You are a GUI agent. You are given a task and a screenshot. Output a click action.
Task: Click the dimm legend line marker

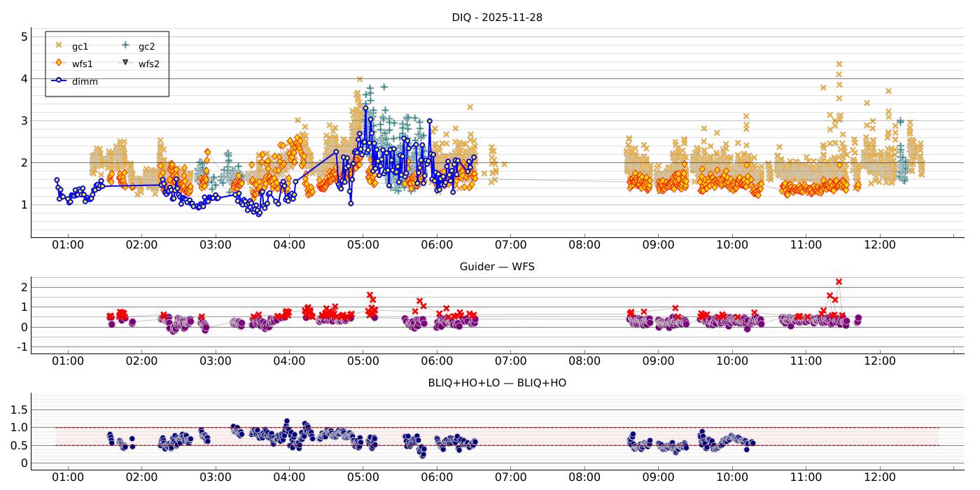point(59,80)
